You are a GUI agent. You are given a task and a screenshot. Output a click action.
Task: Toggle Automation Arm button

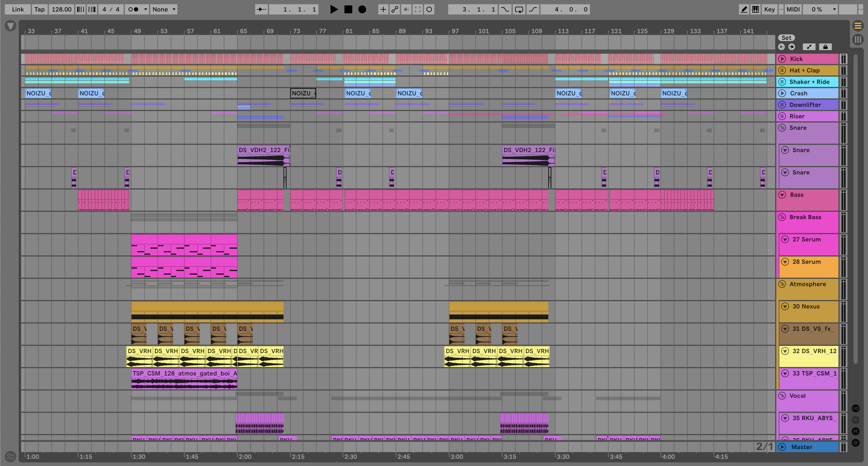point(394,9)
